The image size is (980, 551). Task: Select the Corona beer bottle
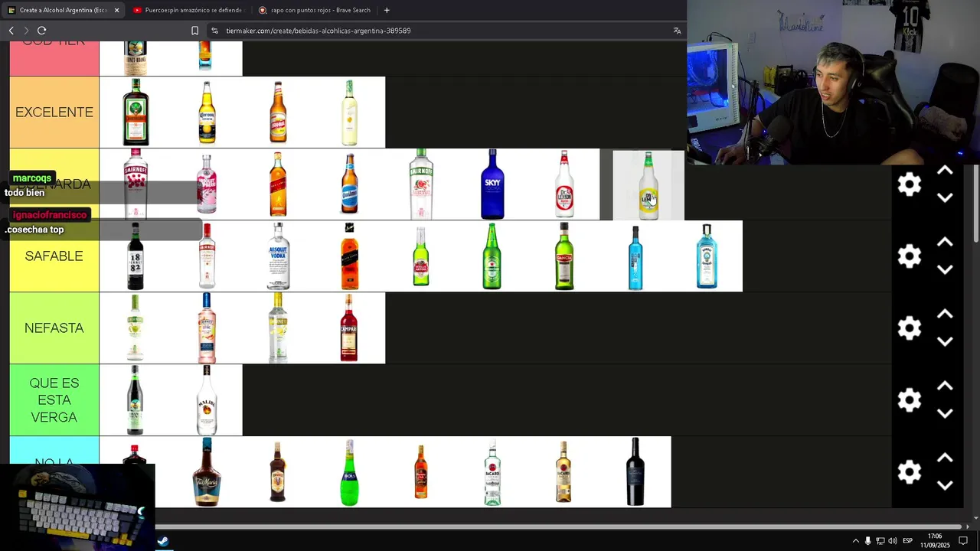coord(207,112)
